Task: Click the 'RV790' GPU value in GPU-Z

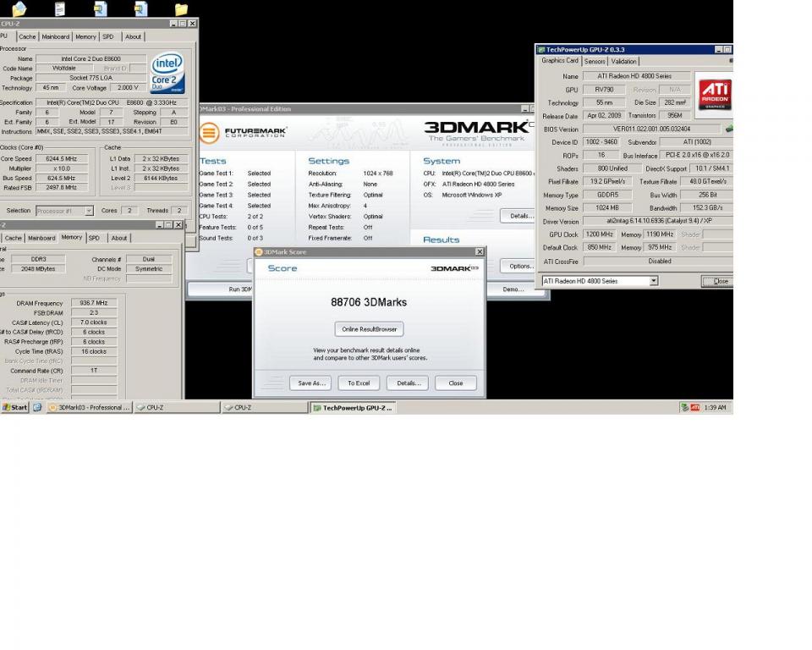Action: click(604, 90)
